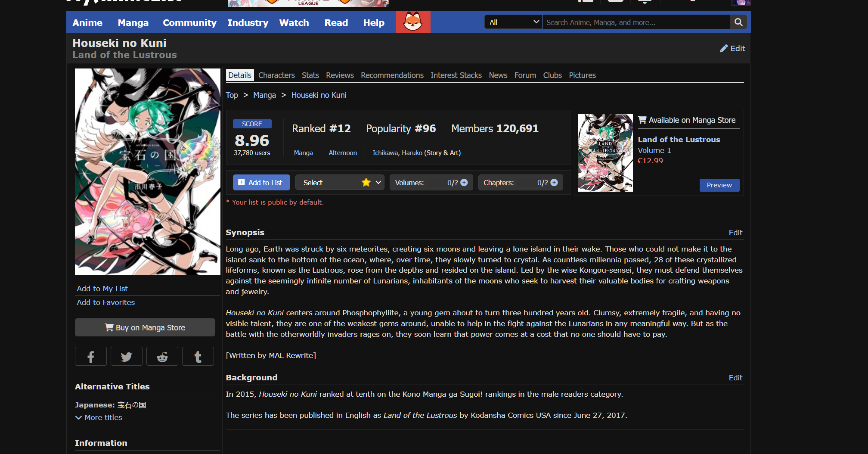Switch to the News tab

coord(498,75)
